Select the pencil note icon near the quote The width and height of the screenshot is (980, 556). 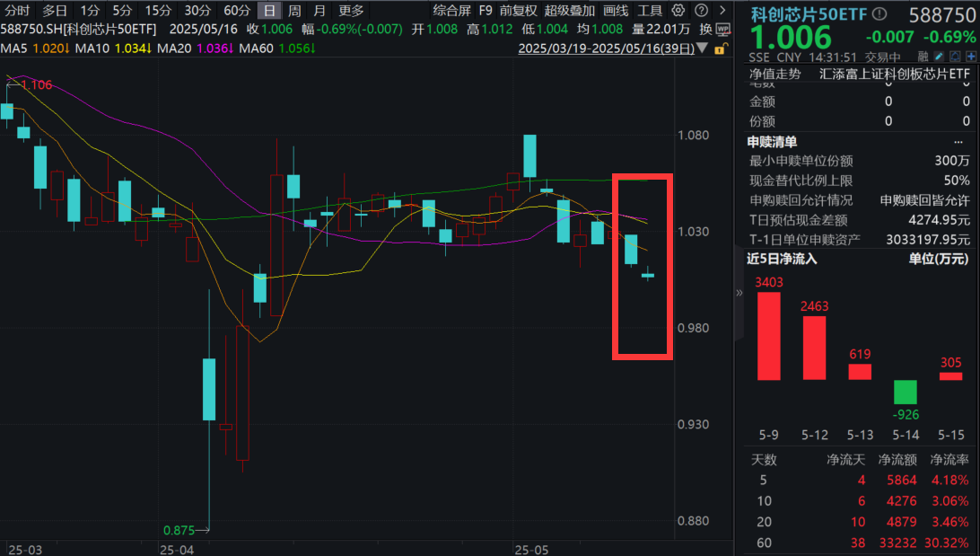[x=939, y=56]
